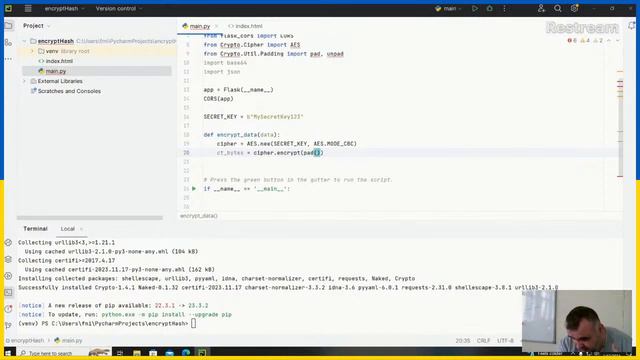This screenshot has width=640, height=360.
Task: Click the 'def encrypt_data(data):' code line
Action: coord(242,135)
